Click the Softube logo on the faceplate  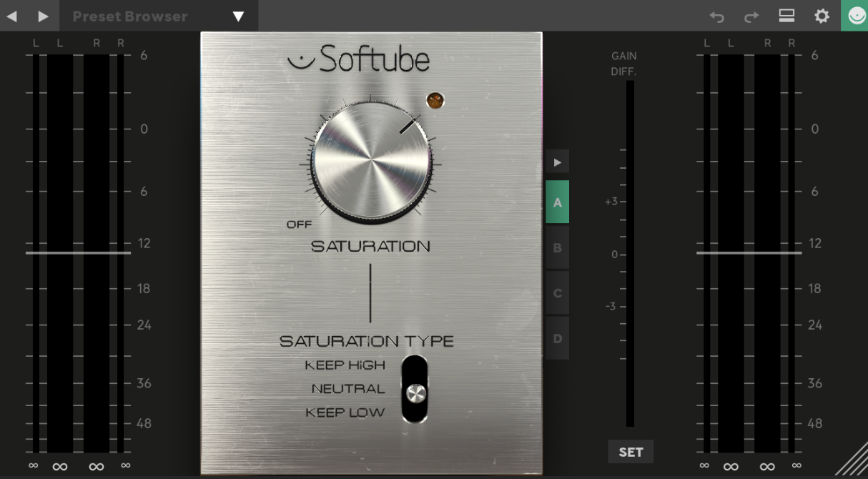click(x=358, y=59)
